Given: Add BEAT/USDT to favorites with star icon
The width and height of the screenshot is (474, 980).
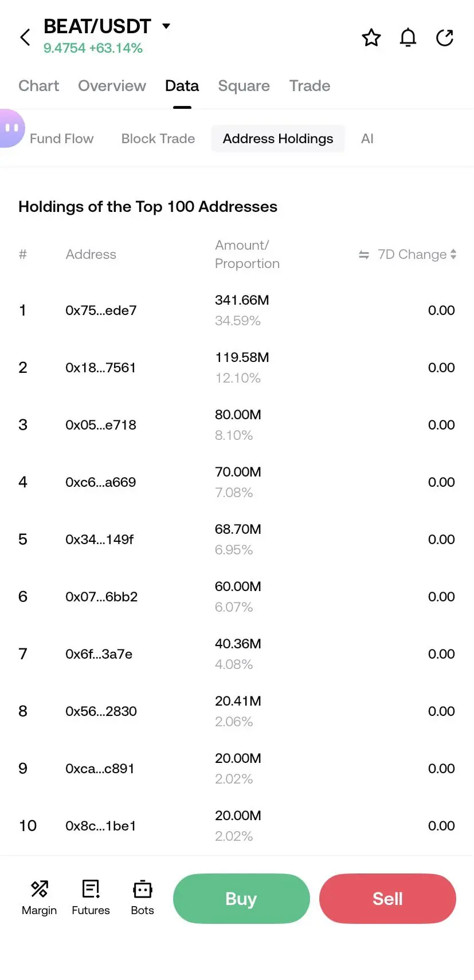Looking at the screenshot, I should (371, 37).
